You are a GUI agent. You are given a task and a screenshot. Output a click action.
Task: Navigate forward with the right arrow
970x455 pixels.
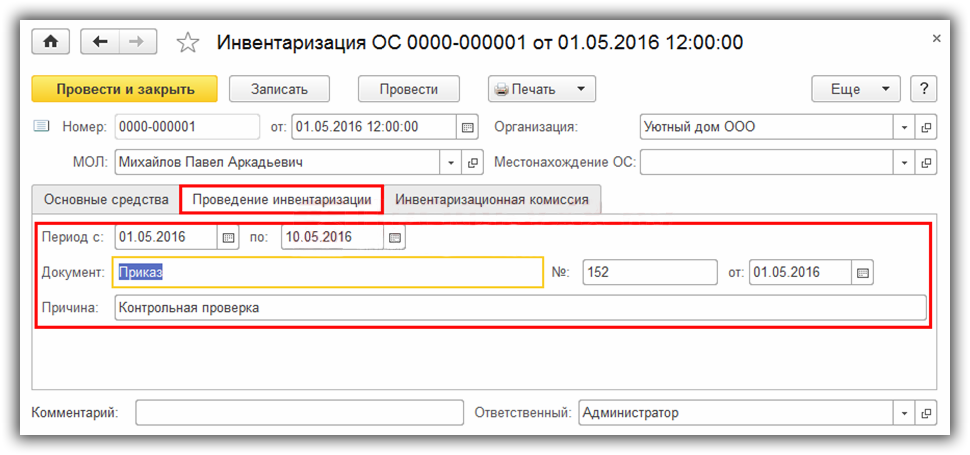pos(137,41)
